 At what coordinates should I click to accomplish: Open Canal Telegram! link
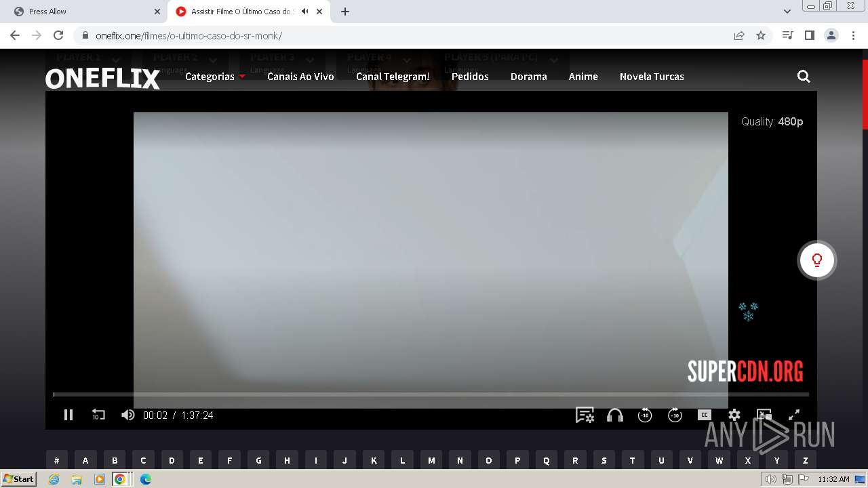(393, 77)
